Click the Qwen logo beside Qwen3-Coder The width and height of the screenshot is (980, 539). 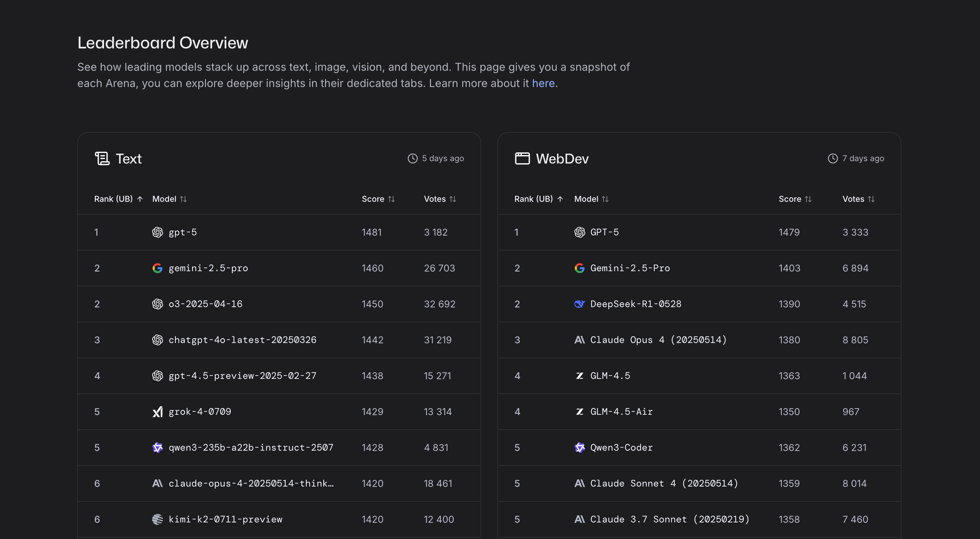[579, 448]
